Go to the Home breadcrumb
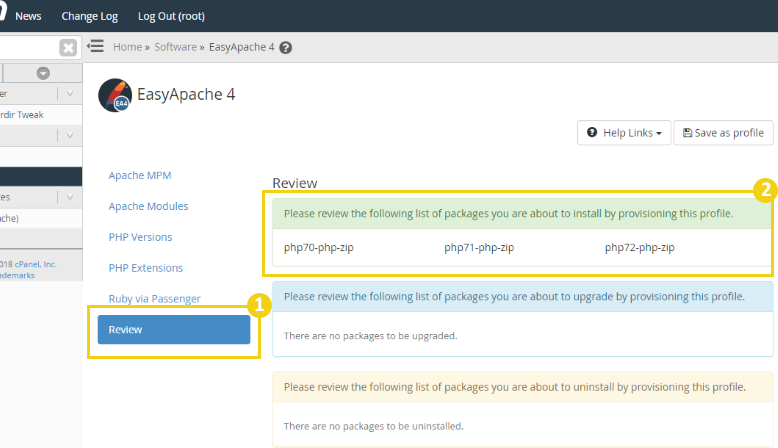Viewport: 778px width, 448px height. (x=128, y=47)
